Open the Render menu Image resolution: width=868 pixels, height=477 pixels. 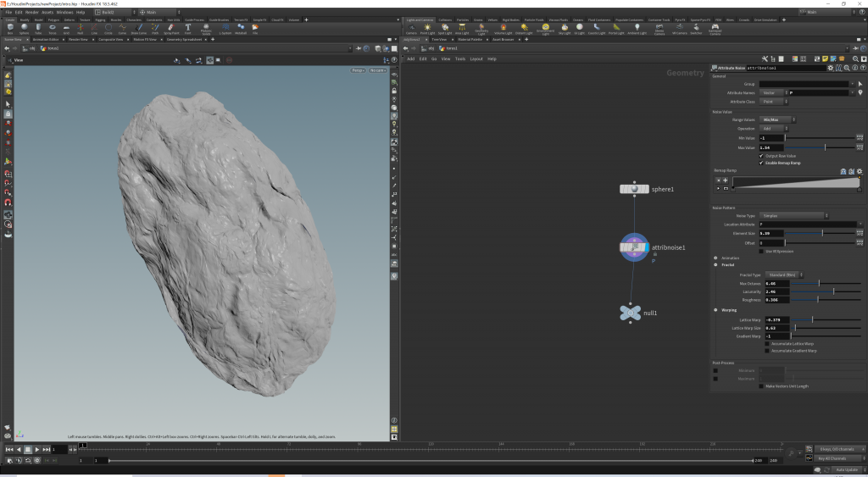coord(32,13)
